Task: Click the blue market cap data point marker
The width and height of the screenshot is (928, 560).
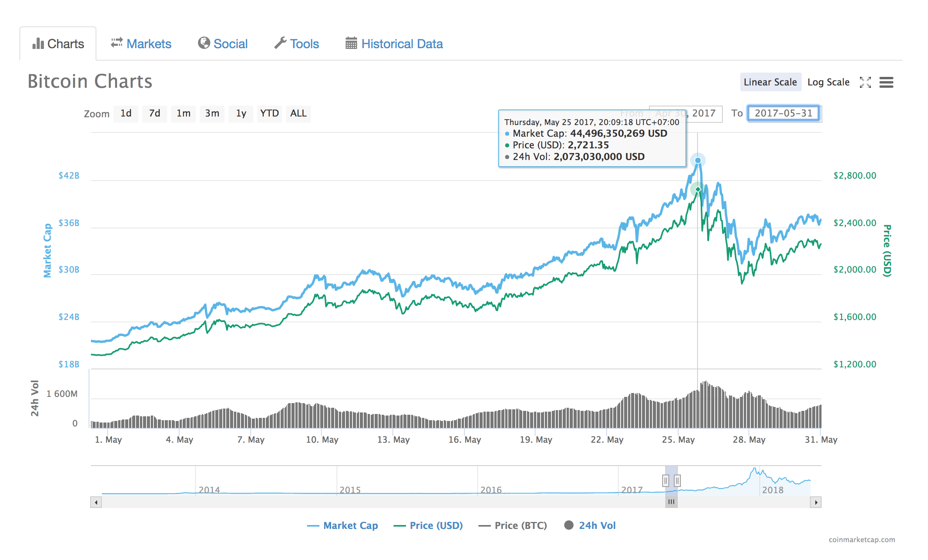Action: pos(698,160)
